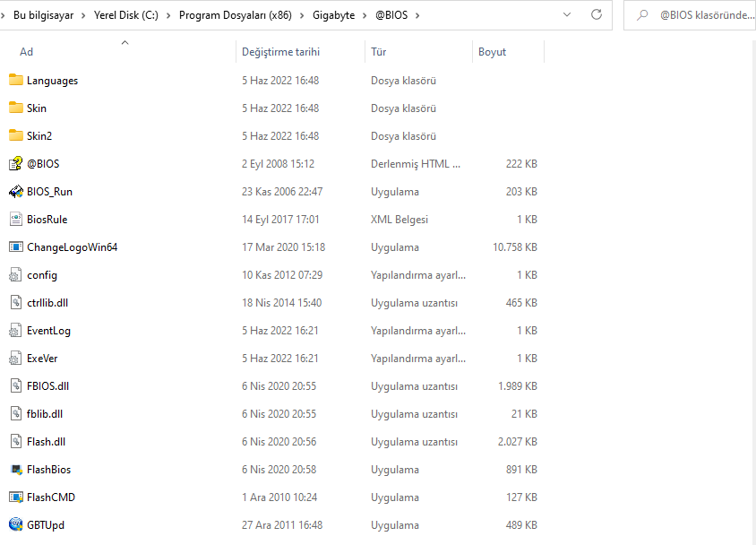Select the ctrllib.dll file icon
The height and width of the screenshot is (545, 756).
click(16, 302)
